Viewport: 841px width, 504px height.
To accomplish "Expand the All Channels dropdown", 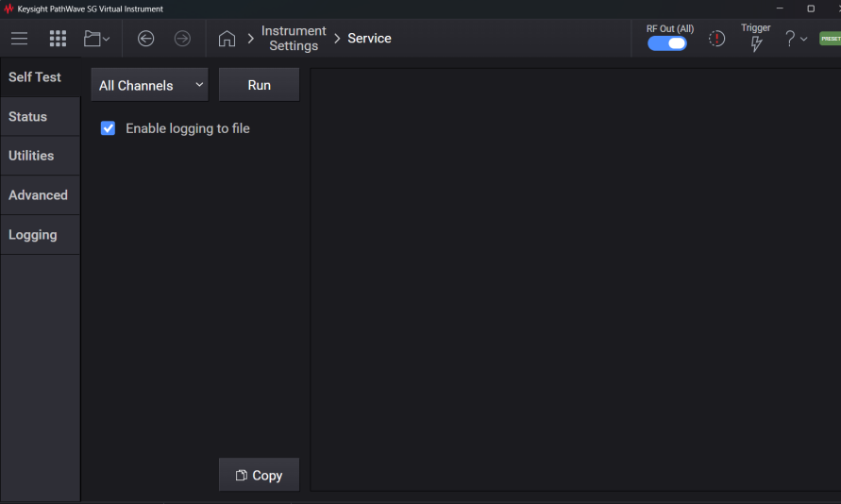I will (149, 85).
